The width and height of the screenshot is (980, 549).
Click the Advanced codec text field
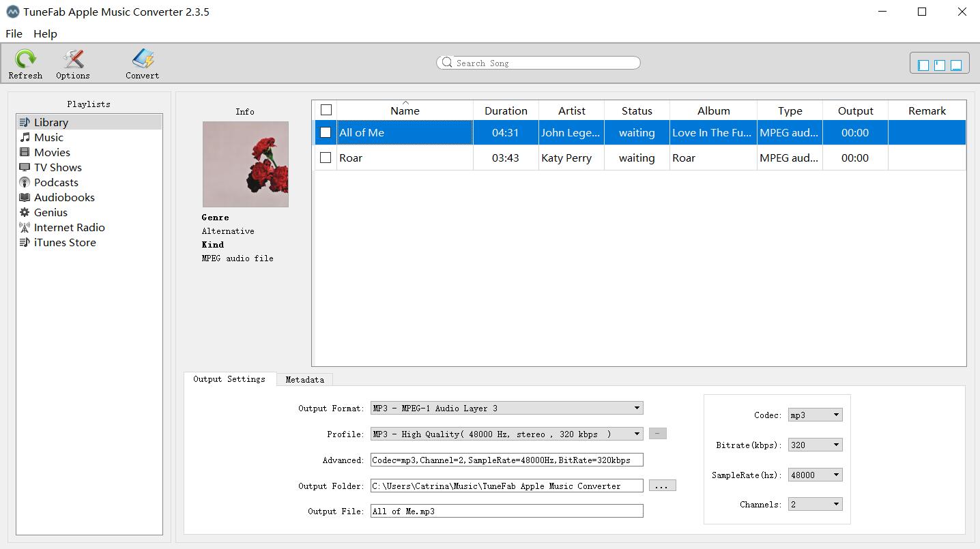pyautogui.click(x=506, y=460)
